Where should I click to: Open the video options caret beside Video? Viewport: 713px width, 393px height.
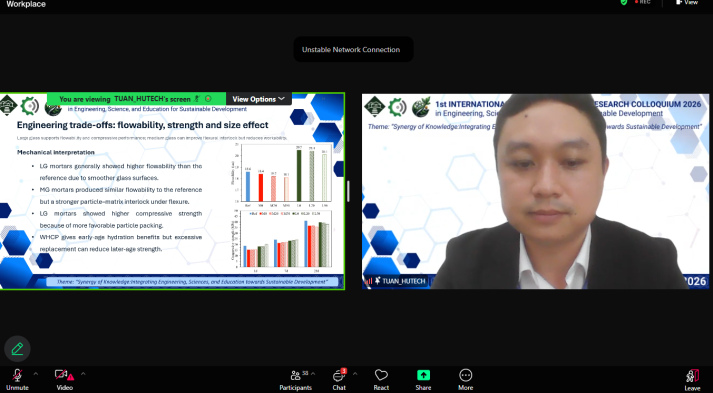pyautogui.click(x=83, y=374)
